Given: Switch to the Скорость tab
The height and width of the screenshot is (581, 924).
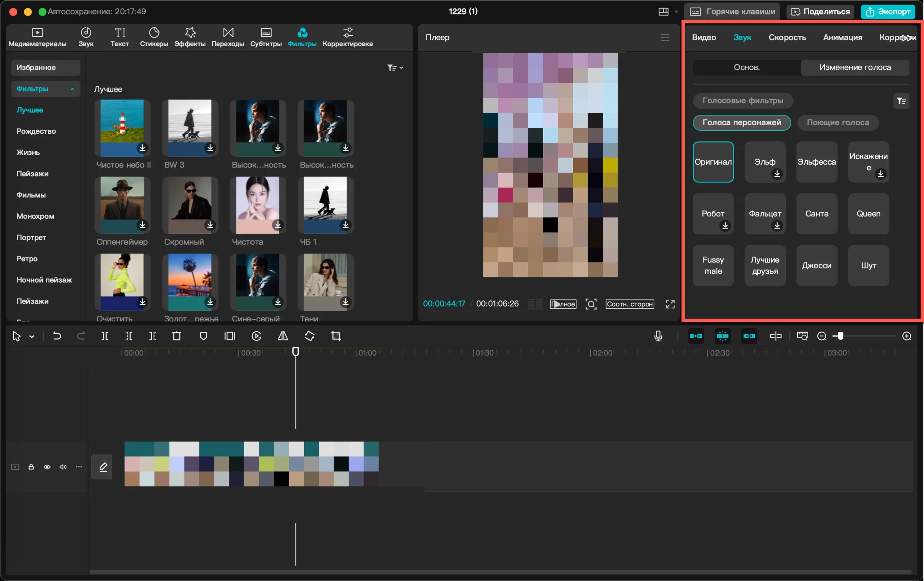Looking at the screenshot, I should coord(787,37).
